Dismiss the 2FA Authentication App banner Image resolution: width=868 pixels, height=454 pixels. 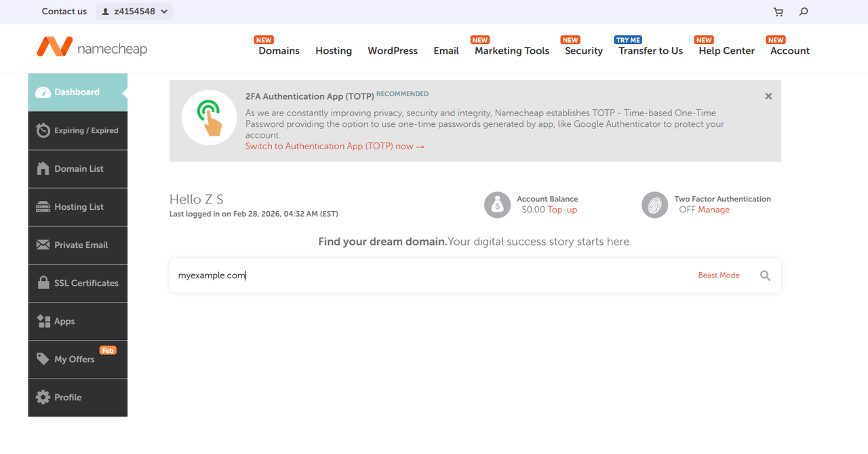(768, 96)
